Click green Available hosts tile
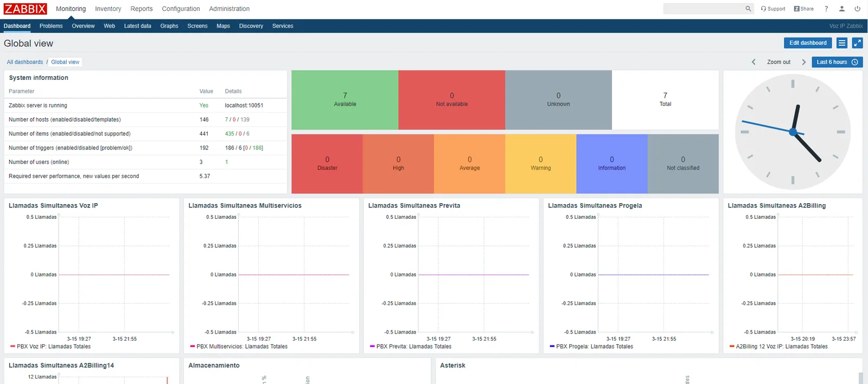The width and height of the screenshot is (868, 384). coord(345,99)
